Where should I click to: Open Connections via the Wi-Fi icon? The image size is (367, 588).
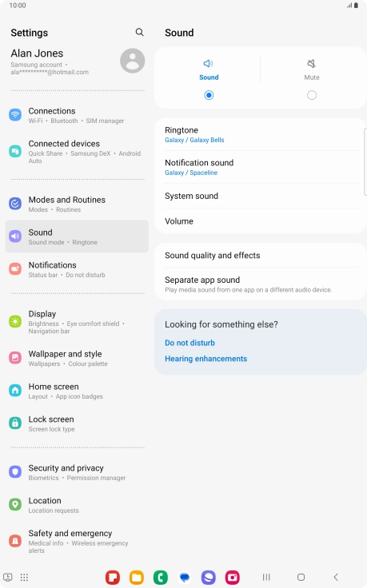[15, 114]
